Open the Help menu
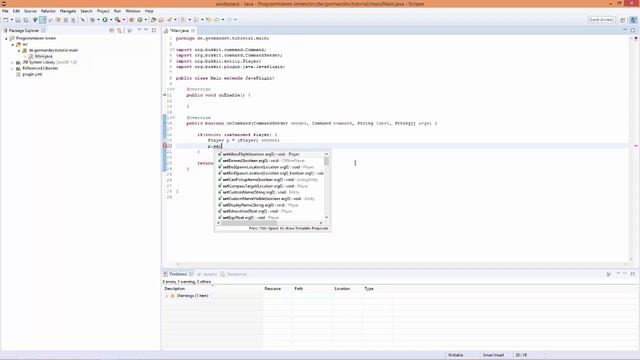The image size is (640, 360). coord(149,11)
